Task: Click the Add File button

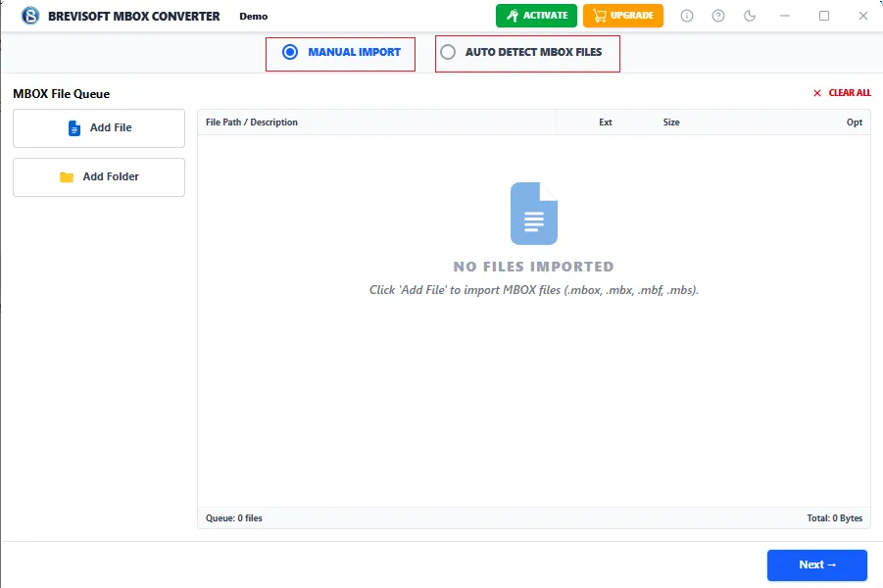Action: pyautogui.click(x=99, y=128)
